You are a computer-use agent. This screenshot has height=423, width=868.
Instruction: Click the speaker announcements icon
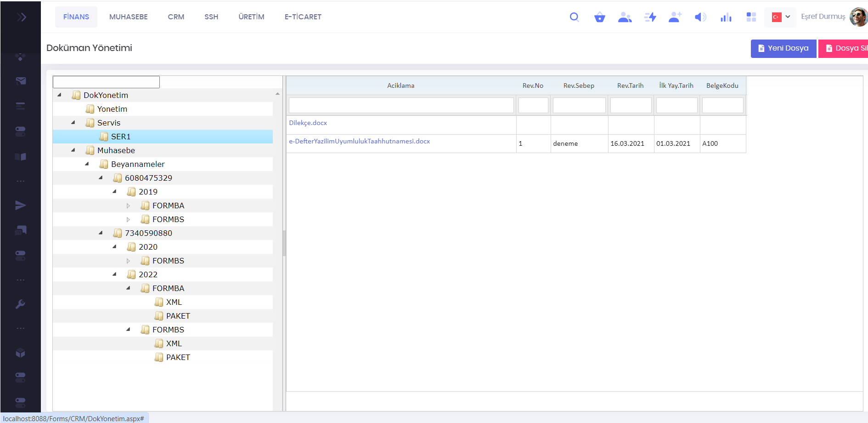tap(700, 17)
